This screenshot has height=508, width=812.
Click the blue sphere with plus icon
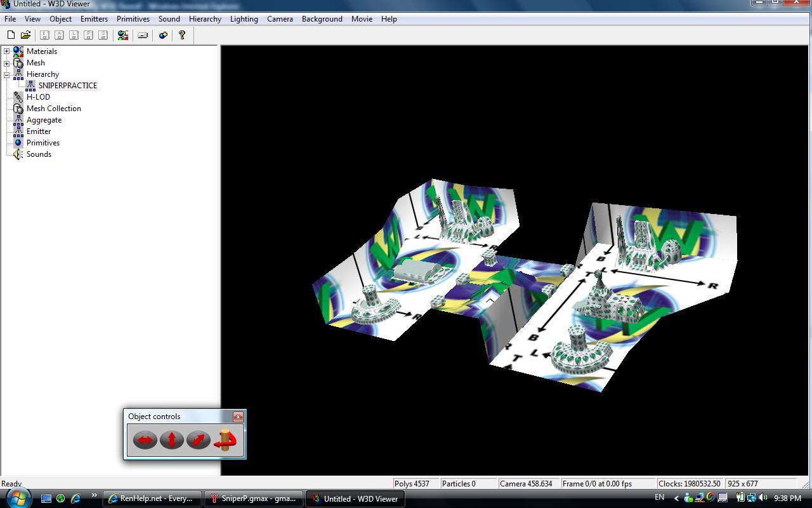coord(163,36)
